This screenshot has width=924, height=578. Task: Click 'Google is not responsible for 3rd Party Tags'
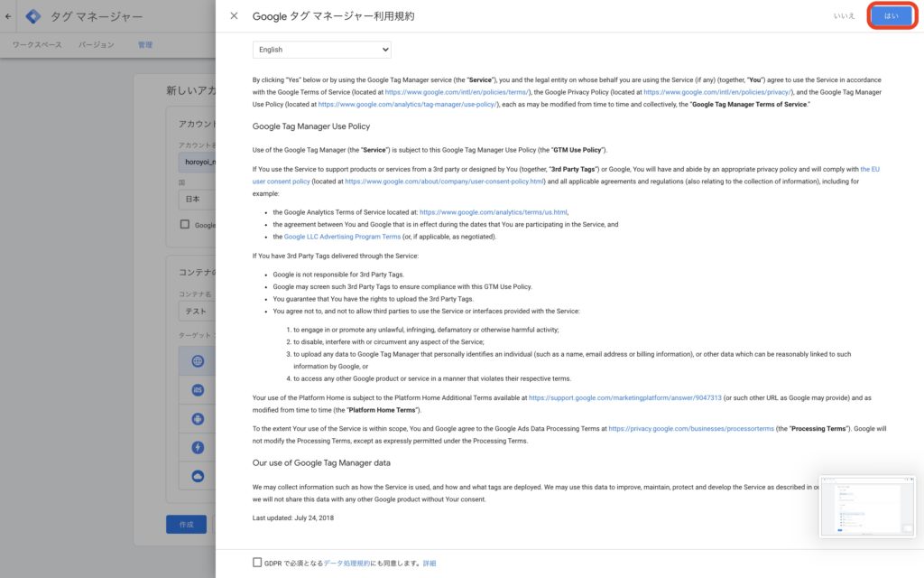(x=338, y=275)
